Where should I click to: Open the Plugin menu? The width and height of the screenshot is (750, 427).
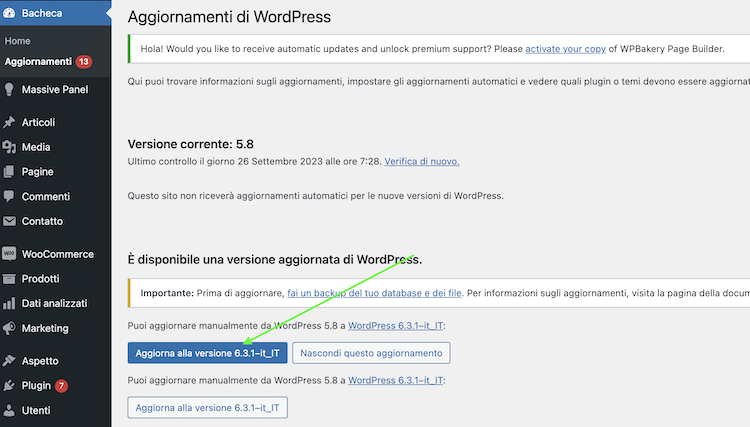click(x=55, y=385)
